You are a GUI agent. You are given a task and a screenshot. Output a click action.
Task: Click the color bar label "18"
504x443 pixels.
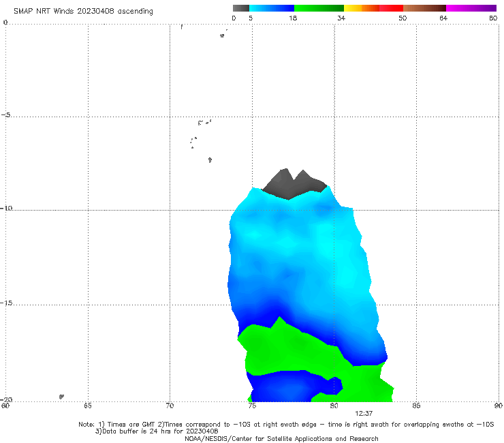pos(293,18)
